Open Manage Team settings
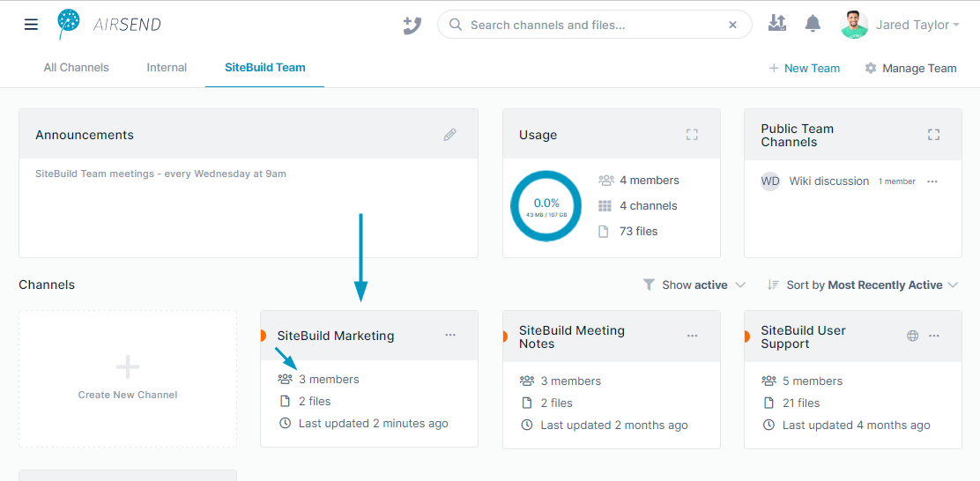The image size is (980, 481). [x=910, y=68]
